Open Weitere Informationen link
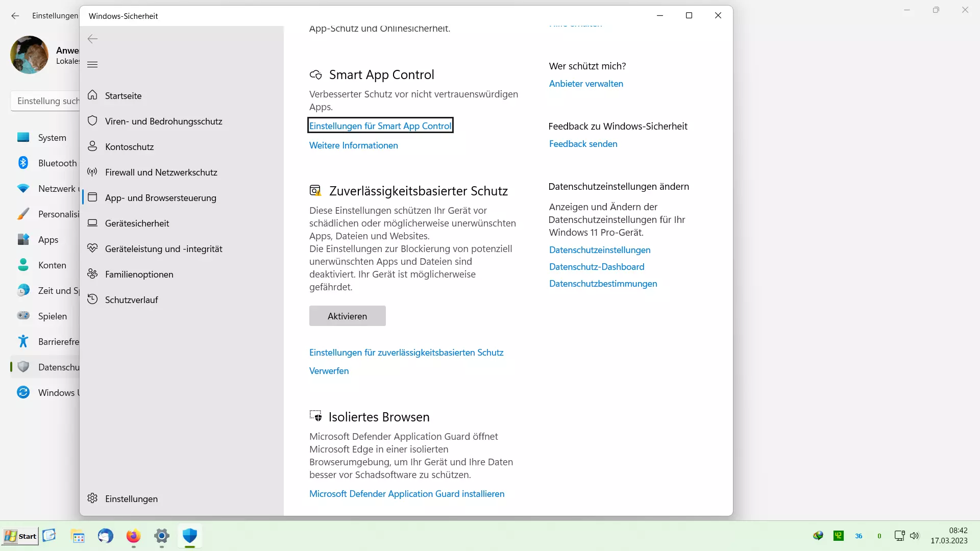 (353, 145)
